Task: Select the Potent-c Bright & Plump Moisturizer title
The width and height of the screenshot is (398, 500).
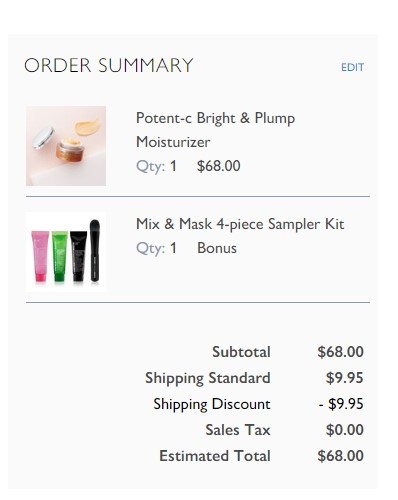Action: pyautogui.click(x=215, y=130)
